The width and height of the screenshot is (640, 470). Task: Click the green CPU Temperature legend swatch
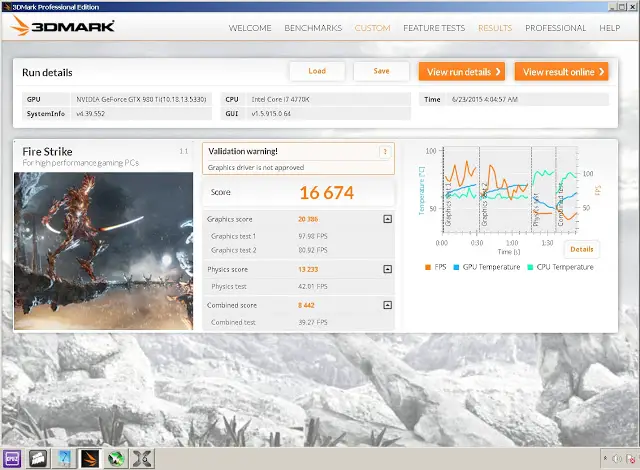point(530,267)
